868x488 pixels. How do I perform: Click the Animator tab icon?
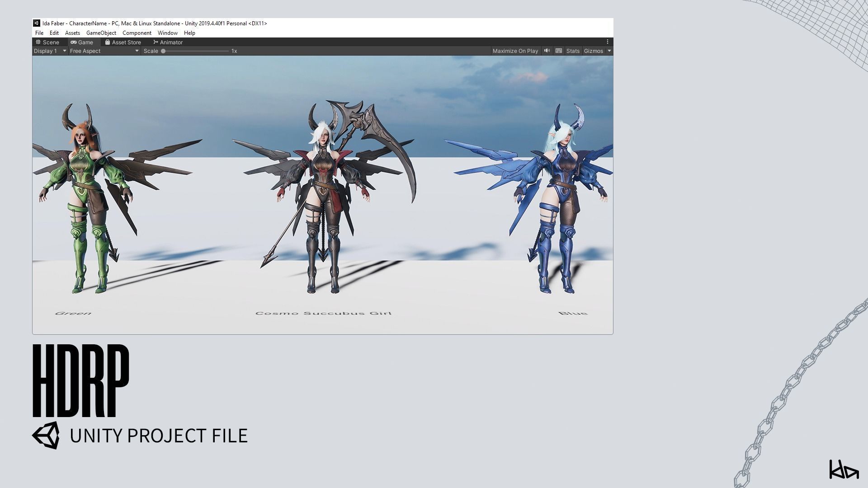point(156,42)
